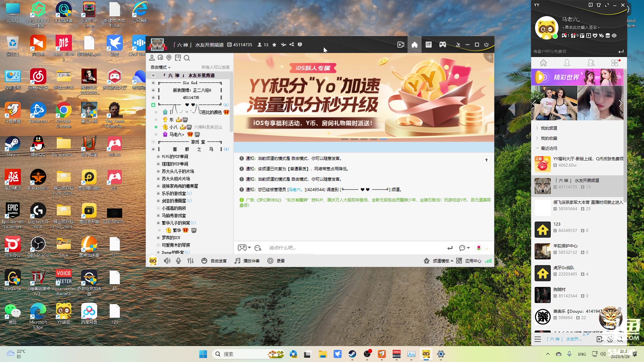Click the signature field under 马老六 name
Screen dimensions: 644x362
coord(581,27)
